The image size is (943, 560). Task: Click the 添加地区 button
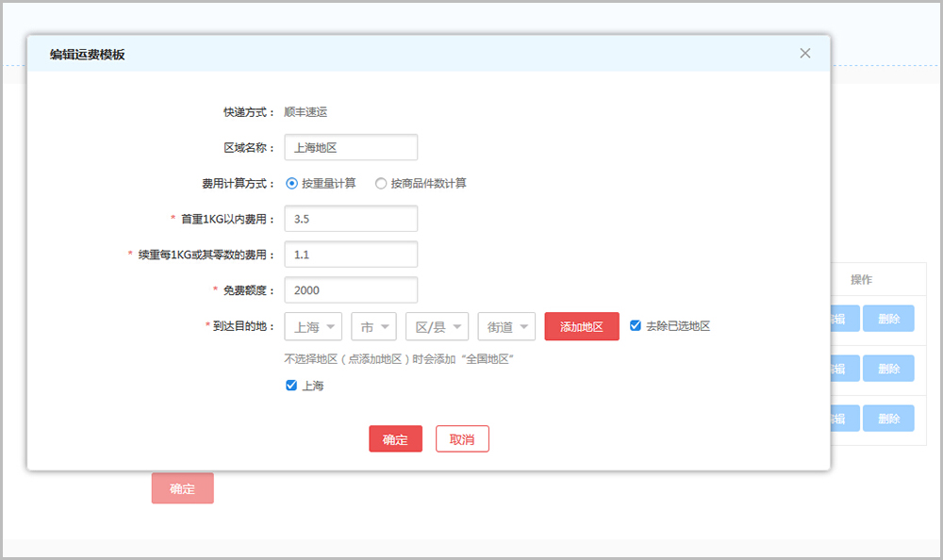[582, 326]
